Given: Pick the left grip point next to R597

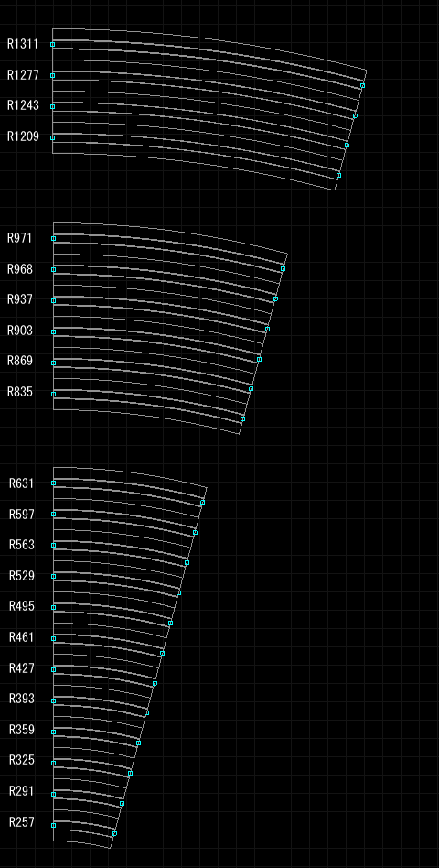Looking at the screenshot, I should click(54, 515).
